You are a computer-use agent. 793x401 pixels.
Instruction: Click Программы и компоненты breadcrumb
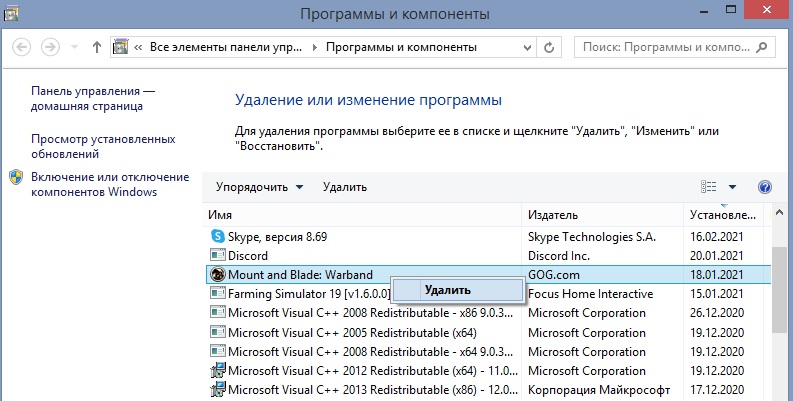pyautogui.click(x=401, y=48)
